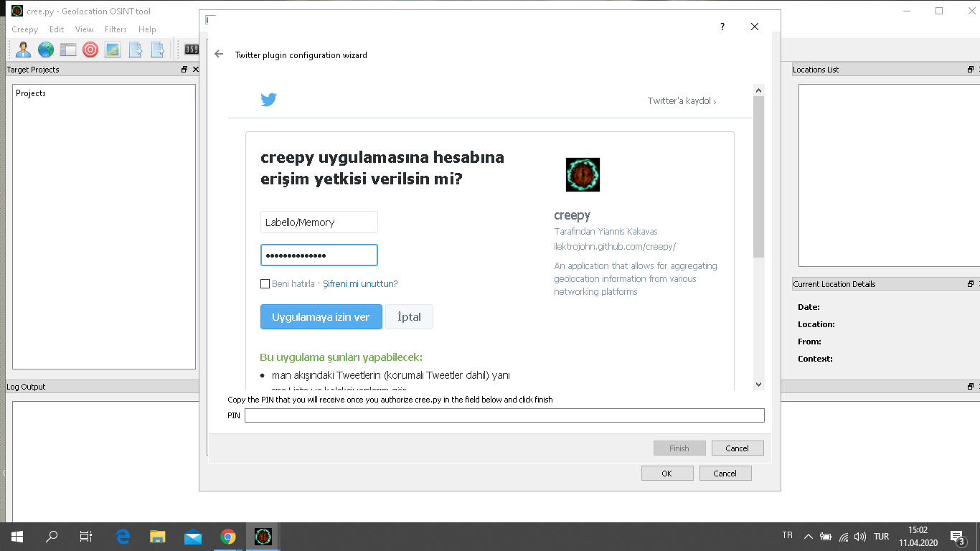Click the Twitter bird logo
980x551 pixels.
(269, 100)
